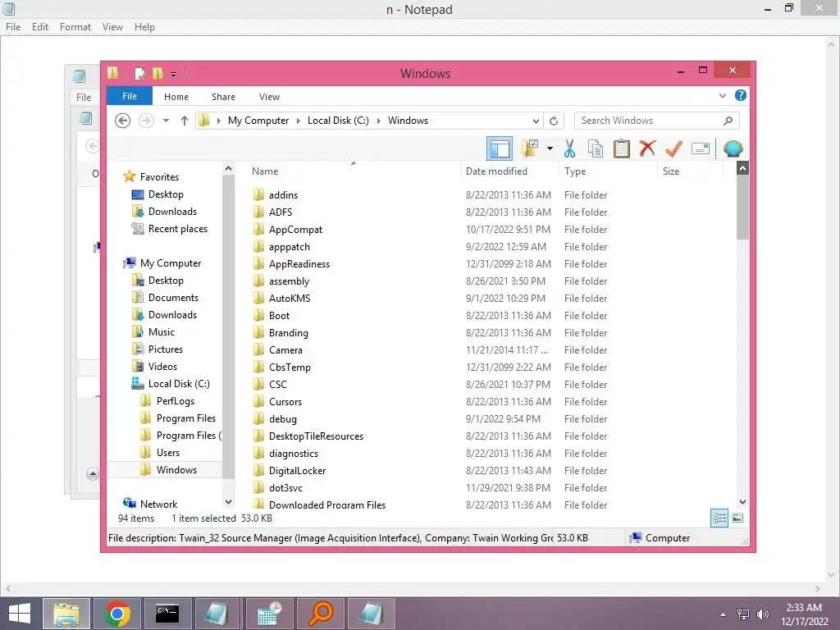
Task: Click the Up one level arrow
Action: 185,121
